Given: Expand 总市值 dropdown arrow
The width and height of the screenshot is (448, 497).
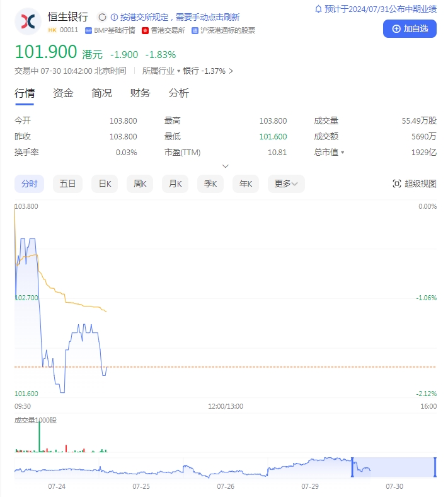Looking at the screenshot, I should (x=342, y=153).
